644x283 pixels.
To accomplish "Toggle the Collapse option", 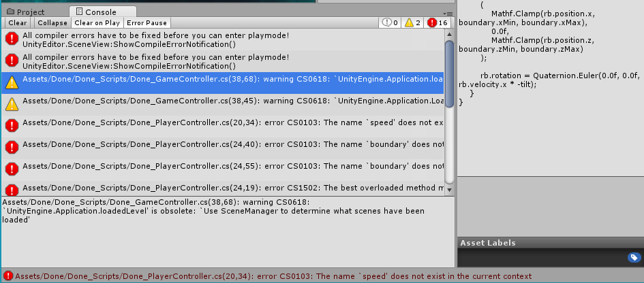I will click(52, 23).
